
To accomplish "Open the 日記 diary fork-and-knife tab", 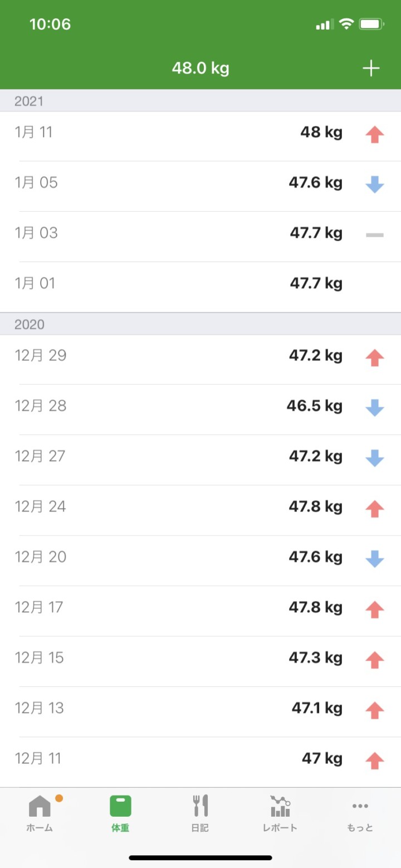I will point(200,813).
